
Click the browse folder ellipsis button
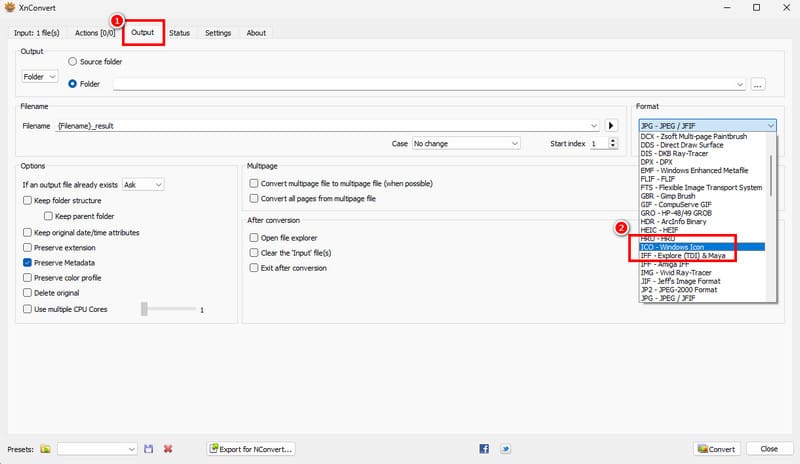coord(758,85)
